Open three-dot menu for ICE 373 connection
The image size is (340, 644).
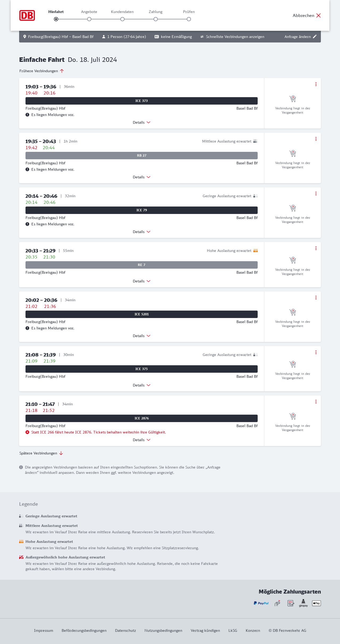(x=316, y=84)
